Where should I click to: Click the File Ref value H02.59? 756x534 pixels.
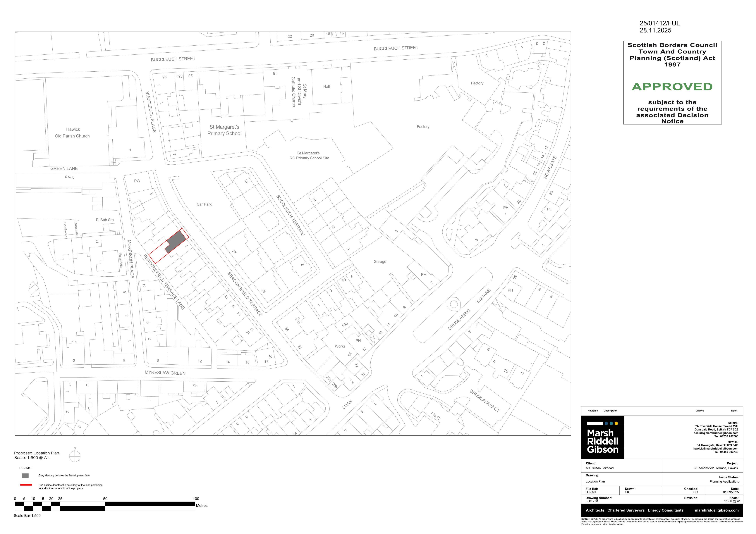(591, 492)
